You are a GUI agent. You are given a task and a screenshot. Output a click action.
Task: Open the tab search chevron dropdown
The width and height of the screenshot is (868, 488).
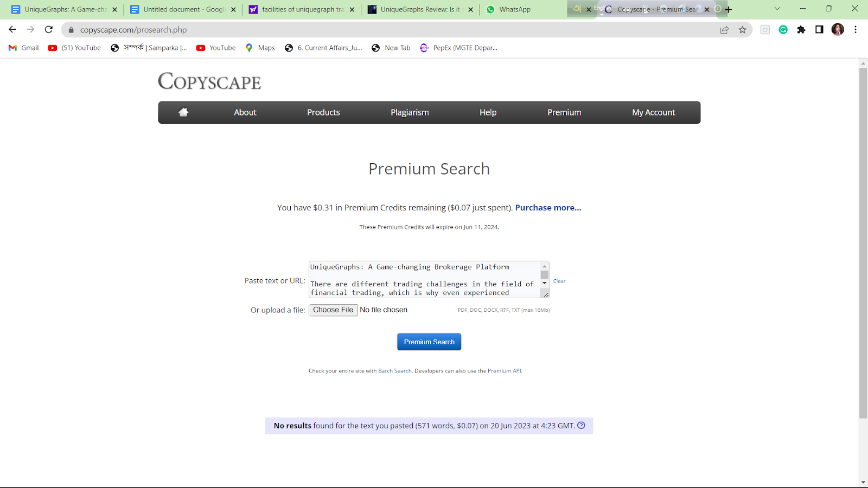(x=777, y=9)
